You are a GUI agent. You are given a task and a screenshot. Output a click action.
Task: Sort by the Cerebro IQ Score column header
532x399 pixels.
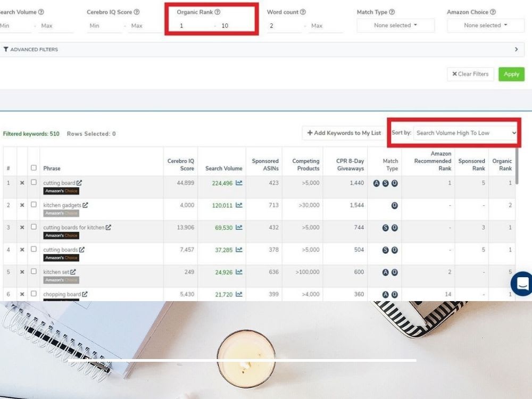coord(181,164)
